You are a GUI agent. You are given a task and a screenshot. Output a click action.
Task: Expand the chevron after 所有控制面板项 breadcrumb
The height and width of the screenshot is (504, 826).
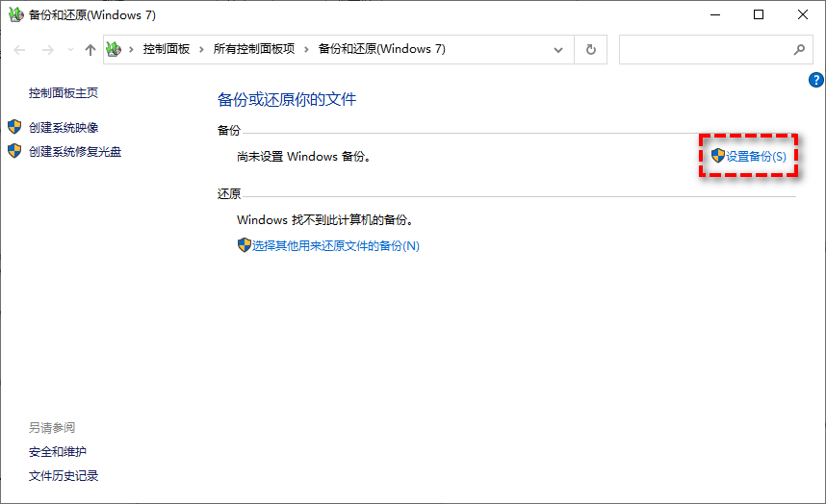click(x=306, y=49)
